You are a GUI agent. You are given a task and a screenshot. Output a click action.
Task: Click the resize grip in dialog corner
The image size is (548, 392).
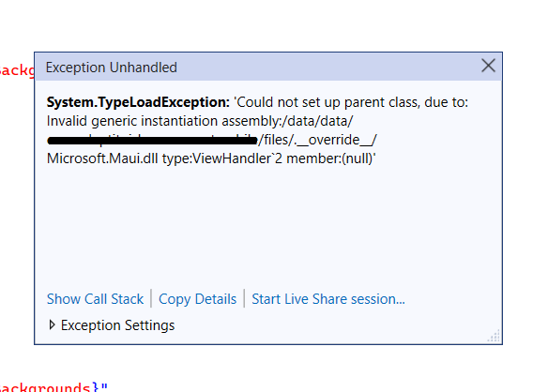click(x=494, y=336)
